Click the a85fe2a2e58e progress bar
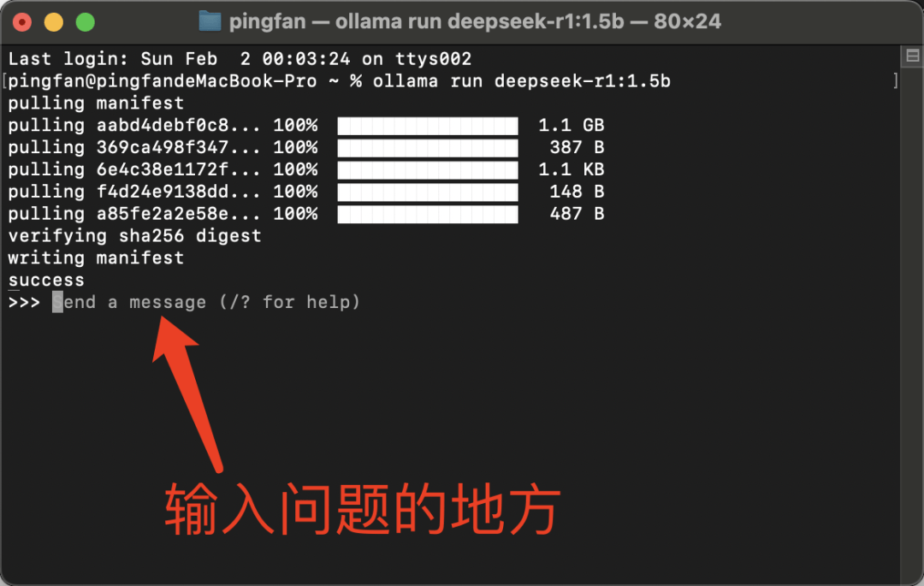This screenshot has height=586, width=924. pos(428,215)
